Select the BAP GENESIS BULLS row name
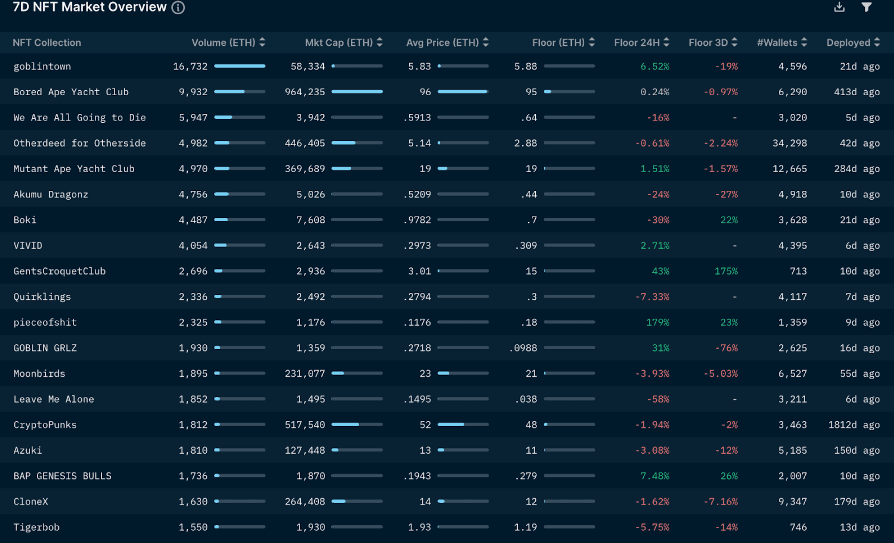 coord(62,476)
